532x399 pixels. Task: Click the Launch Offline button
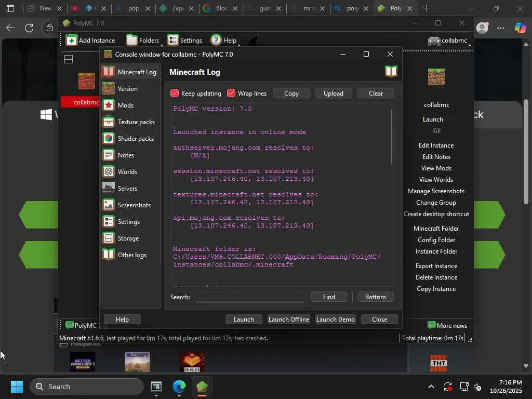(289, 320)
